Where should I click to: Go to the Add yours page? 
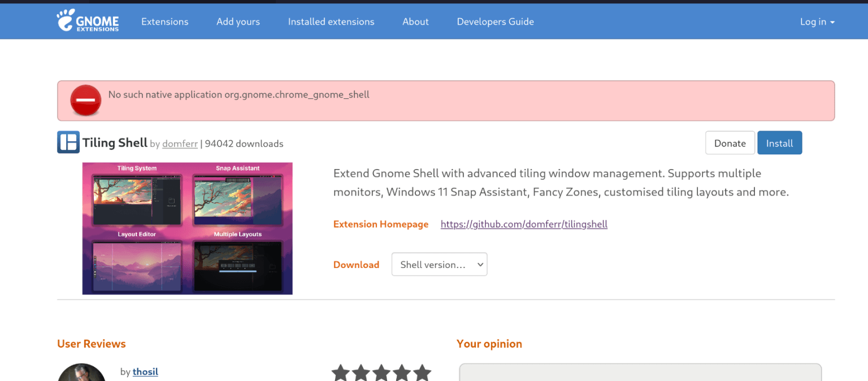click(x=238, y=21)
